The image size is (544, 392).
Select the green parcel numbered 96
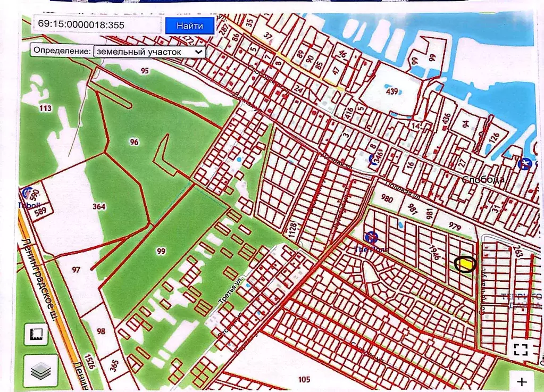(x=134, y=141)
